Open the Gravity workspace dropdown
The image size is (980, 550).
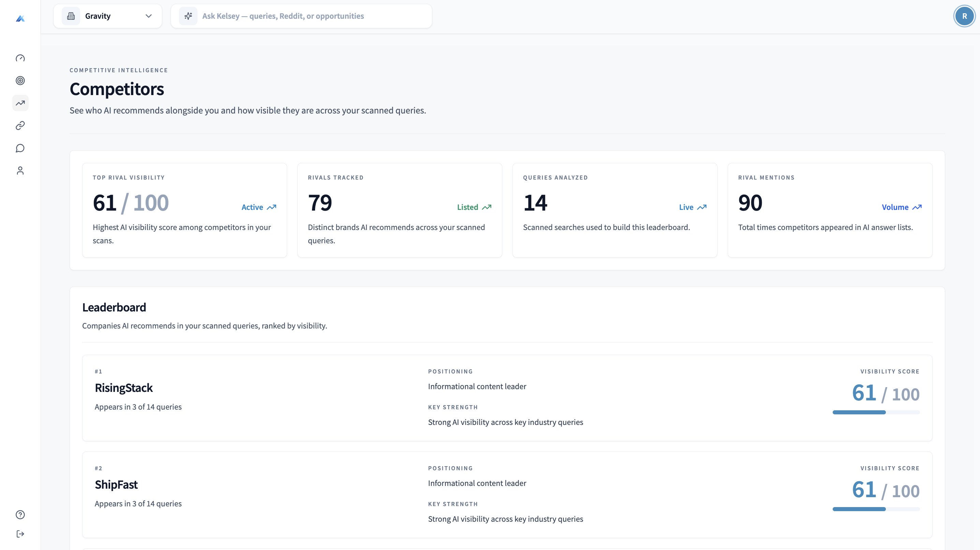[x=108, y=16]
